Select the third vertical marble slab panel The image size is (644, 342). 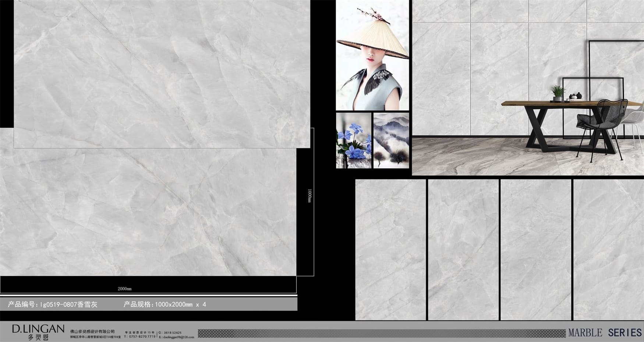(535, 250)
